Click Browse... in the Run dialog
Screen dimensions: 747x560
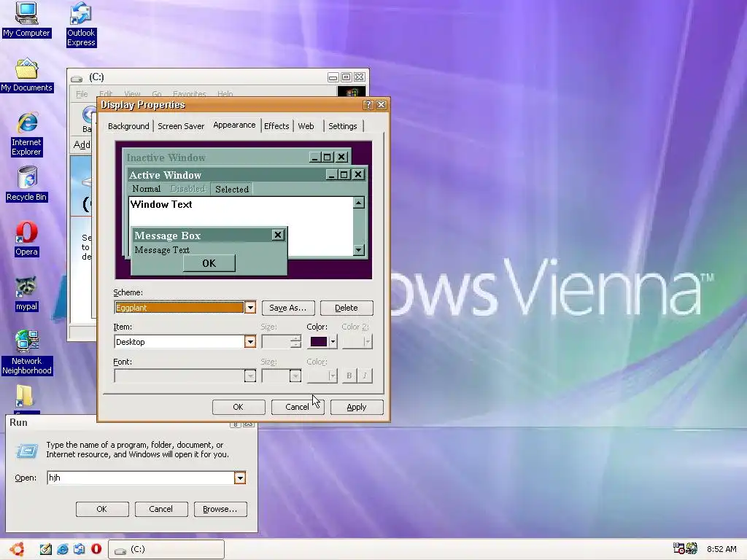pos(220,509)
